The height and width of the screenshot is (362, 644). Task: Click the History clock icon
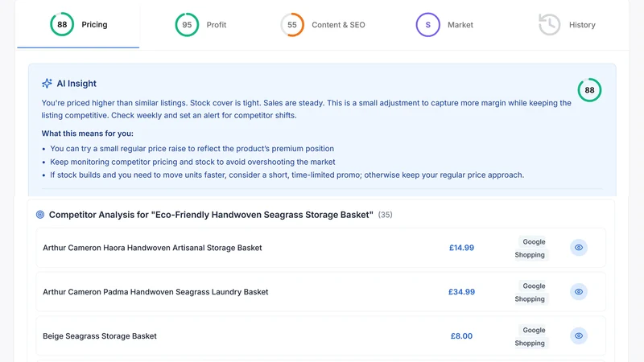tap(550, 25)
